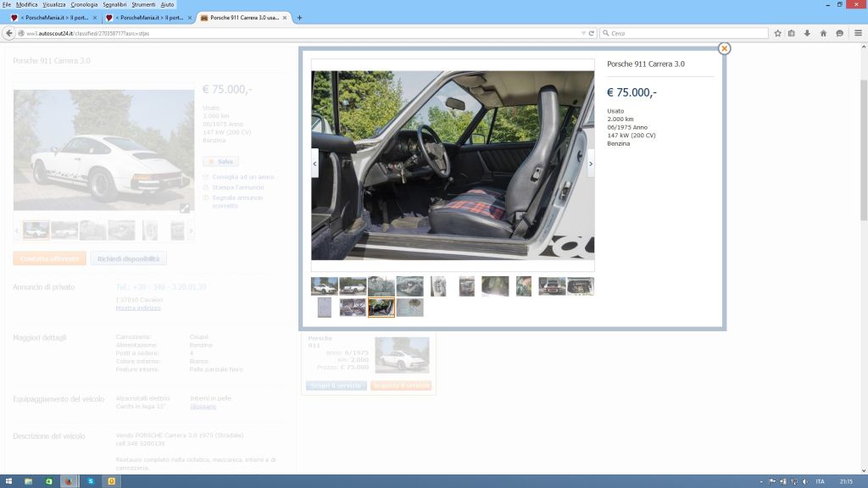Screen dimensions: 868x488
Task: Click the down arrow of the page's vertical scrollbar
Action: pyautogui.click(x=864, y=470)
